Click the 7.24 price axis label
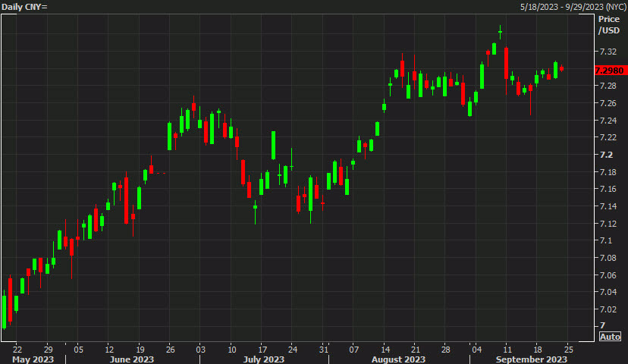 (x=608, y=120)
